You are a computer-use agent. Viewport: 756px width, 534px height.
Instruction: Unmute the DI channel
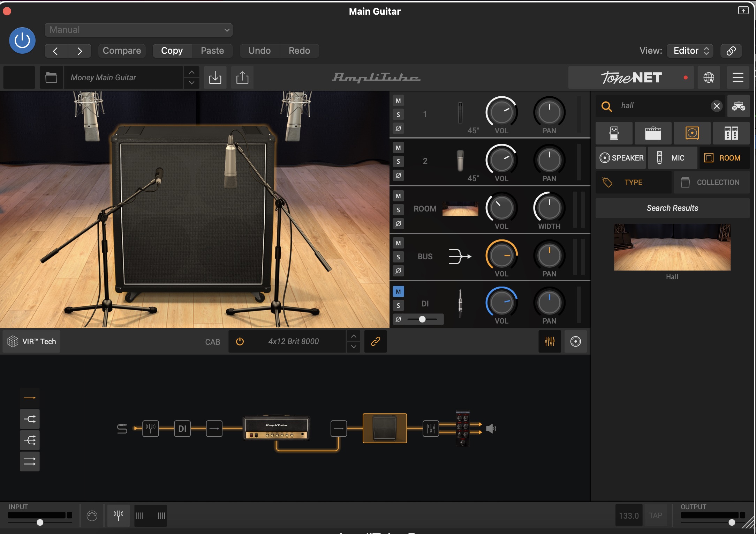point(398,292)
